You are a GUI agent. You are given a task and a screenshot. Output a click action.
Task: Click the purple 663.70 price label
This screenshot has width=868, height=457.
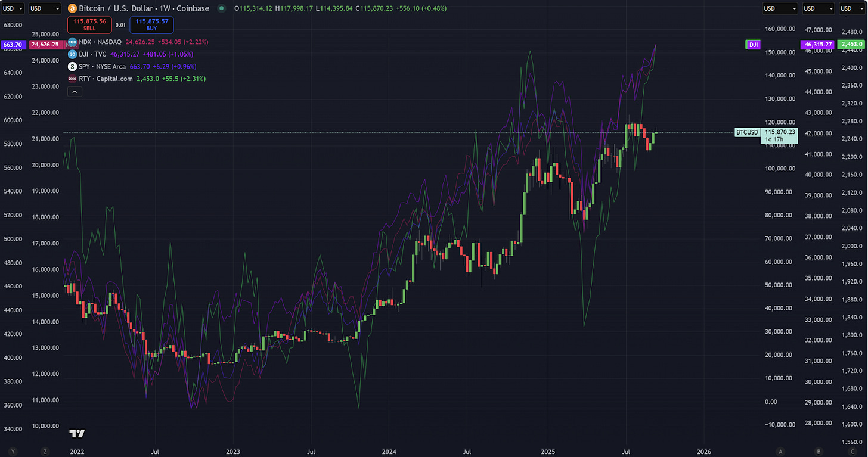pos(13,44)
